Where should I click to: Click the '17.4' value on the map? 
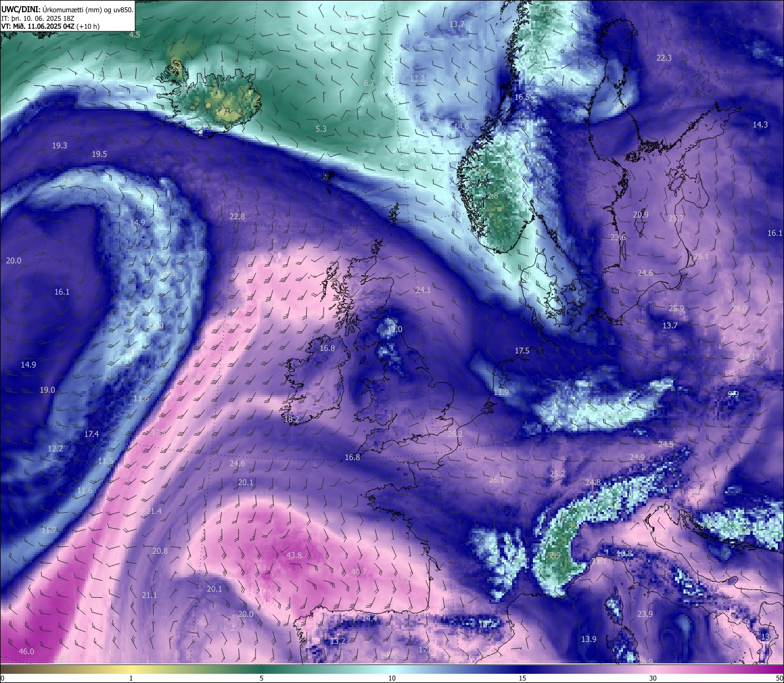tap(91, 434)
